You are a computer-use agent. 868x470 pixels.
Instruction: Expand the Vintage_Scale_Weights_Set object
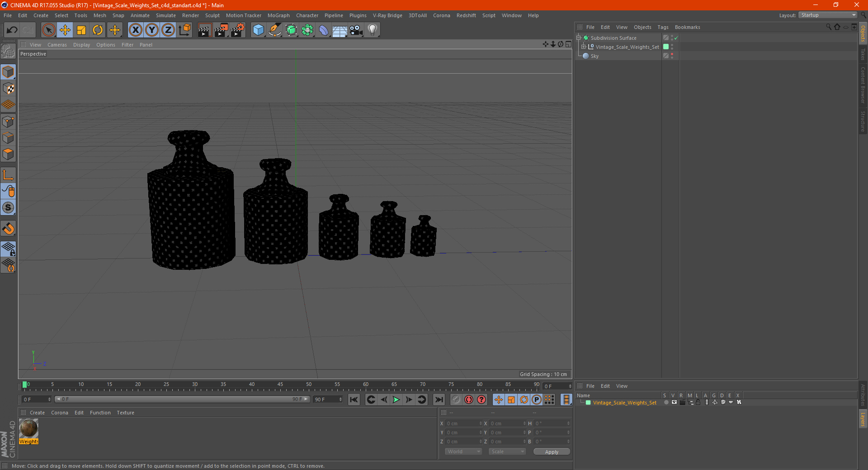tap(584, 47)
